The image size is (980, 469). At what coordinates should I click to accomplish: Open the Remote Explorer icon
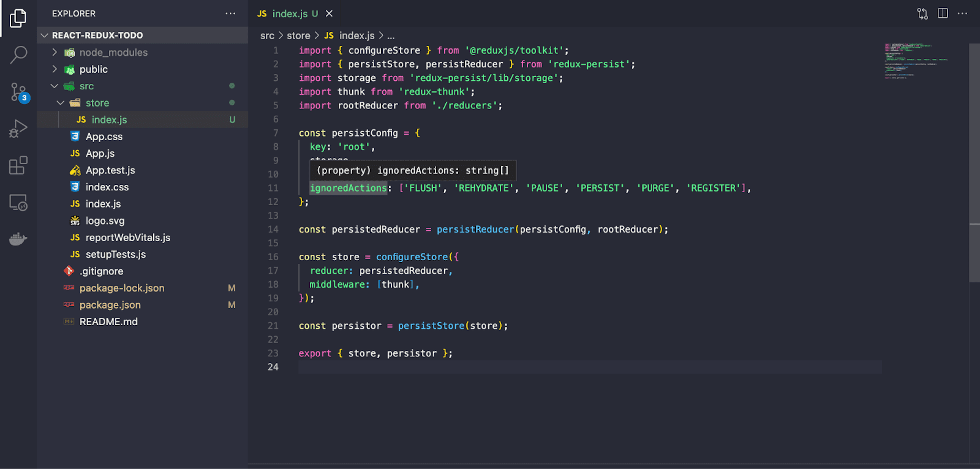tap(18, 202)
